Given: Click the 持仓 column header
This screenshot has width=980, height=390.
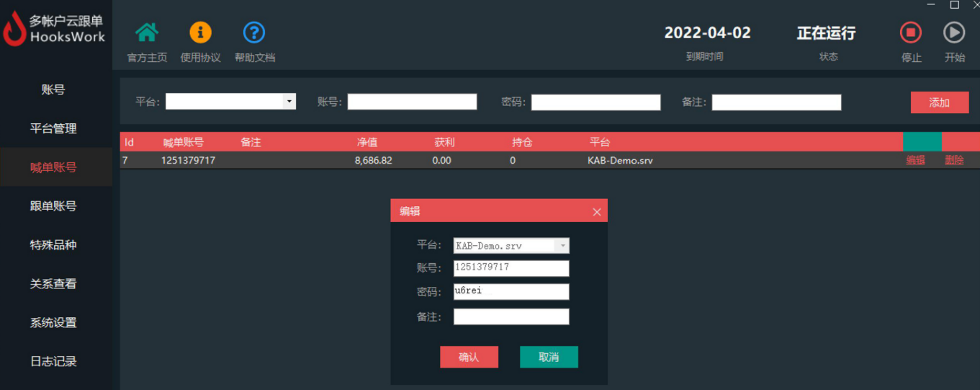Looking at the screenshot, I should point(522,142).
